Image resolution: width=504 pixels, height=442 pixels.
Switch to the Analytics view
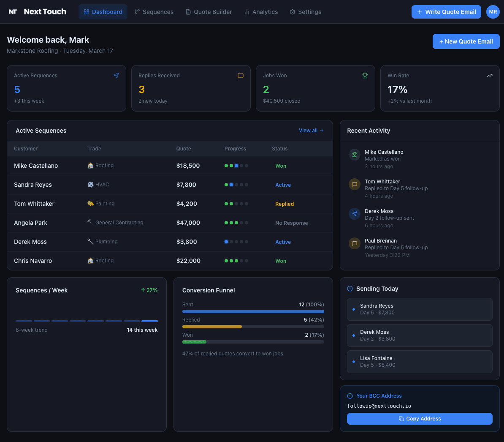tap(261, 12)
